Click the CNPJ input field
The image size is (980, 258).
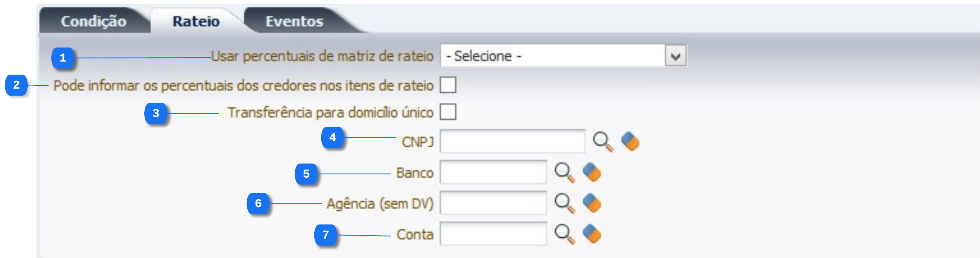tap(512, 142)
